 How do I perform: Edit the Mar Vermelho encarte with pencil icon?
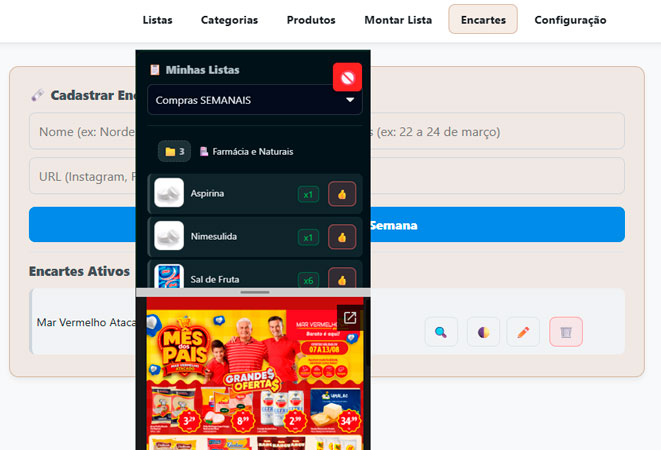pos(523,332)
